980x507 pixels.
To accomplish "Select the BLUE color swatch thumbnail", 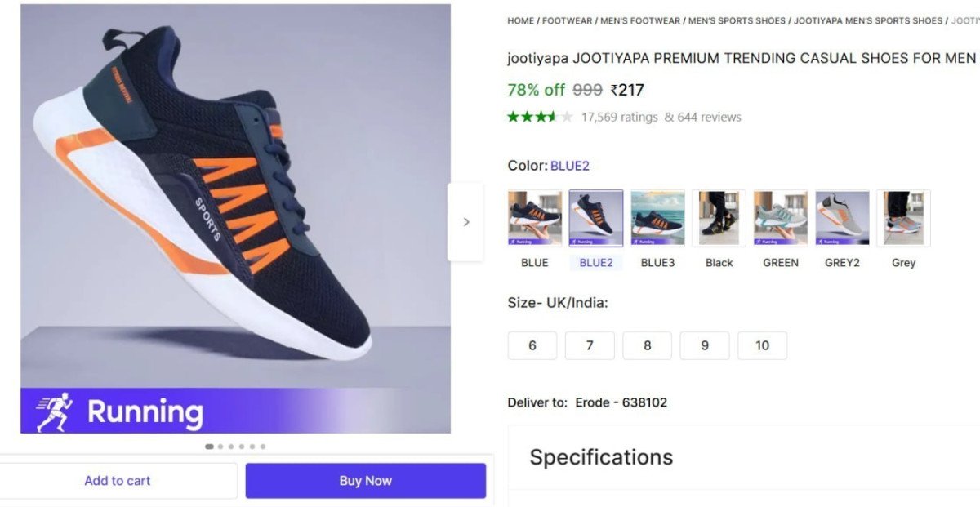I will coord(534,217).
